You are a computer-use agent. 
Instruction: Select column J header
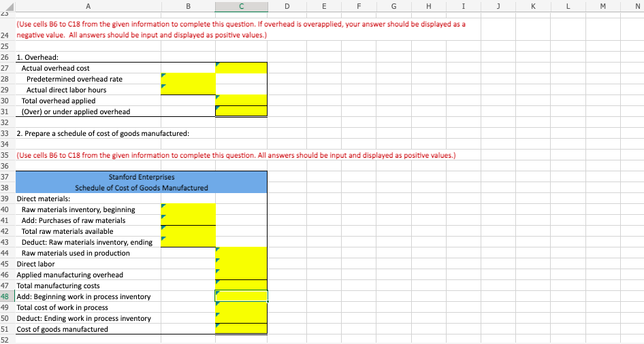[x=498, y=5]
